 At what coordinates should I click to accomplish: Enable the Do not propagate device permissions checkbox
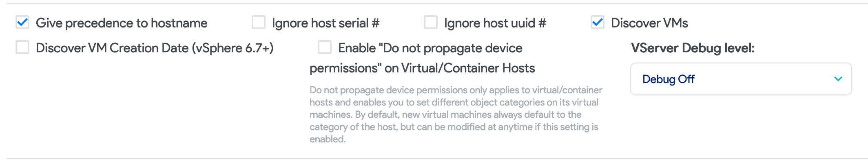325,47
